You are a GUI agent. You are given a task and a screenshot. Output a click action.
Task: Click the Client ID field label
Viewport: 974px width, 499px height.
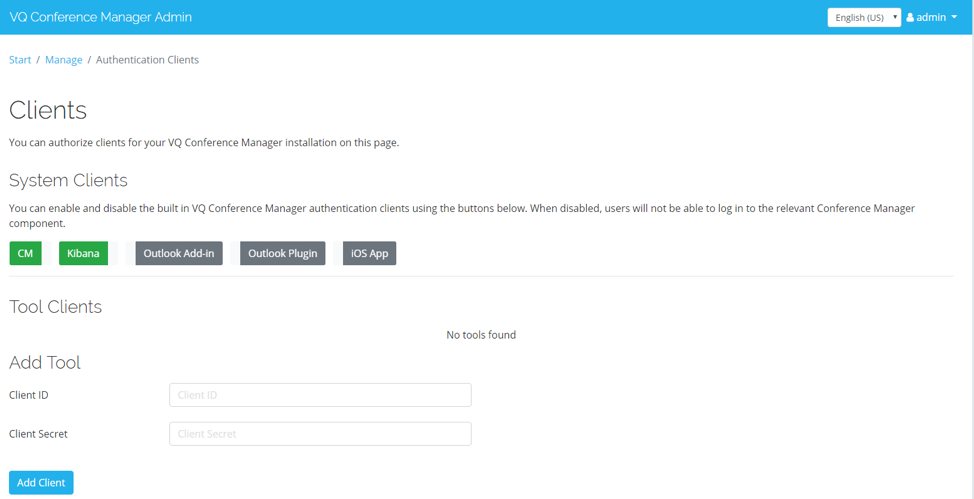coord(29,395)
